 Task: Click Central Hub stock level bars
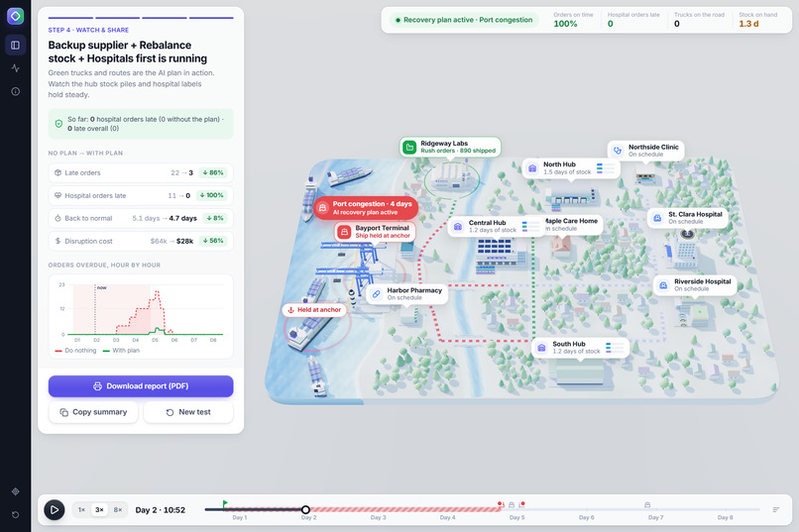[x=530, y=227]
